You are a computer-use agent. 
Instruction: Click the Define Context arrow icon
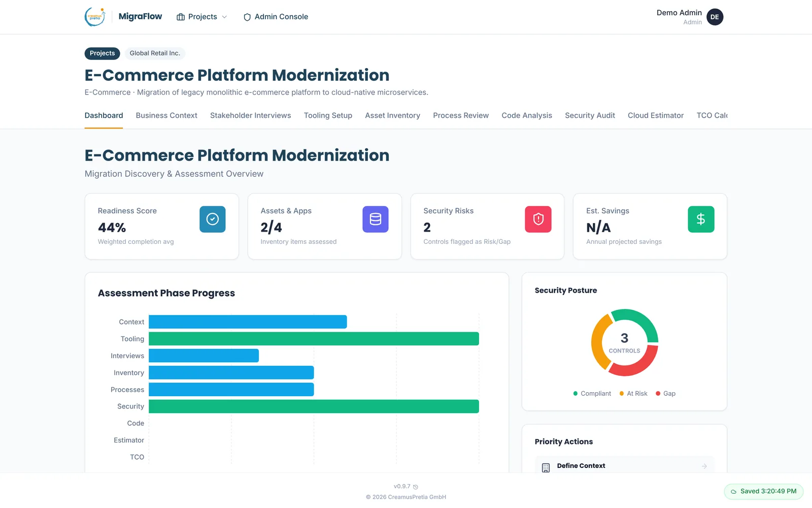coord(704,466)
